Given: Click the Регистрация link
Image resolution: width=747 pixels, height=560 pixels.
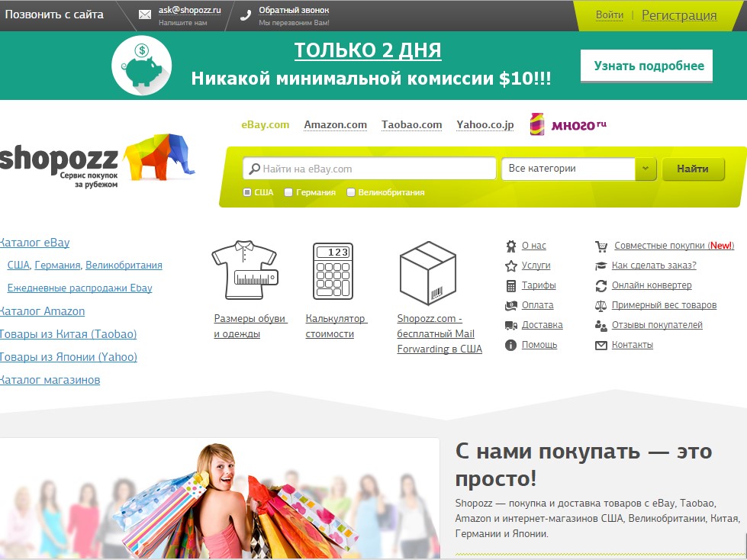Looking at the screenshot, I should (679, 15).
